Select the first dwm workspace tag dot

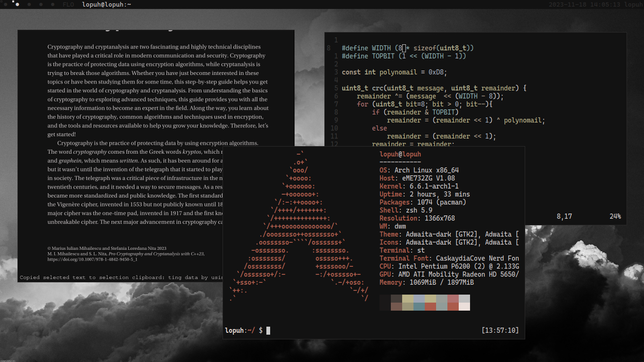[6, 4]
